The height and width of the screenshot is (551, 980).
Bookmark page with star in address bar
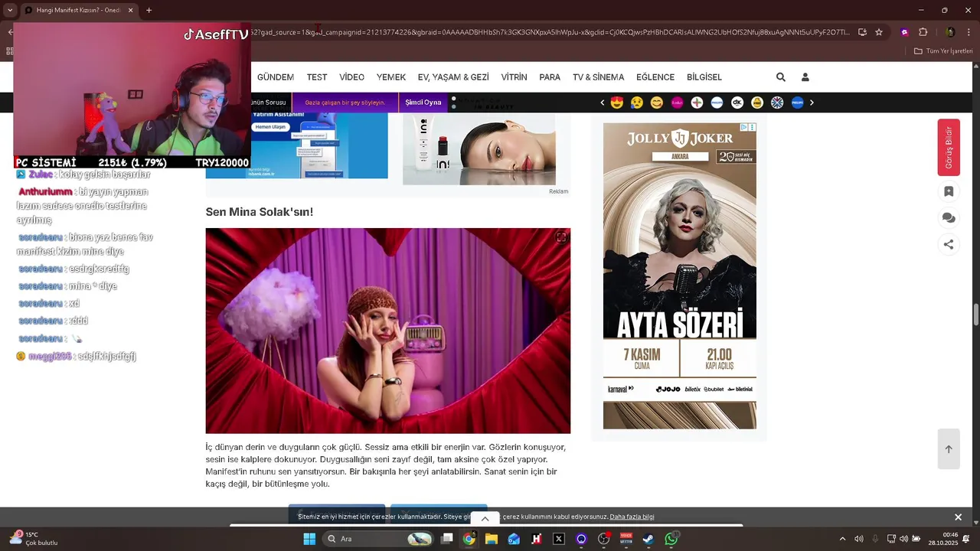click(x=879, y=32)
